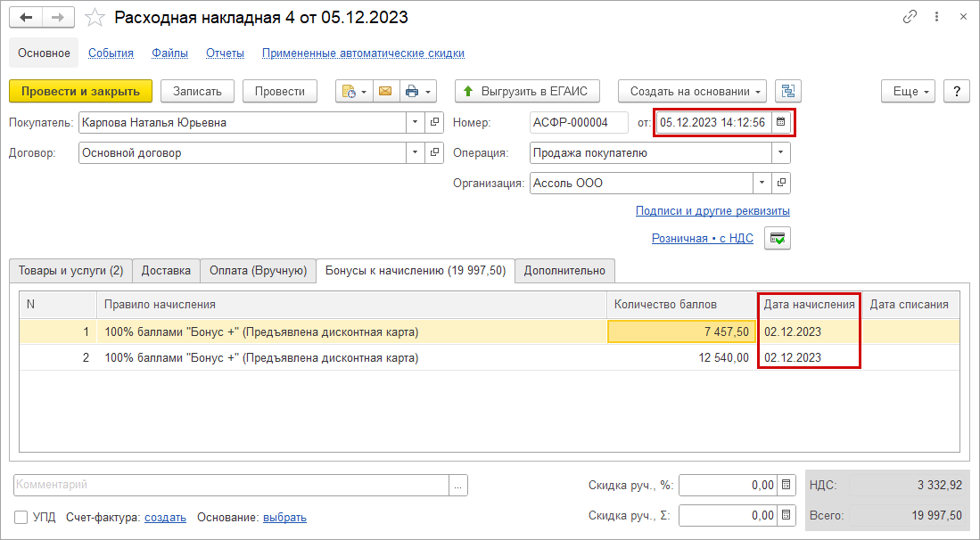Expand the Операция dropdown list

point(781,152)
